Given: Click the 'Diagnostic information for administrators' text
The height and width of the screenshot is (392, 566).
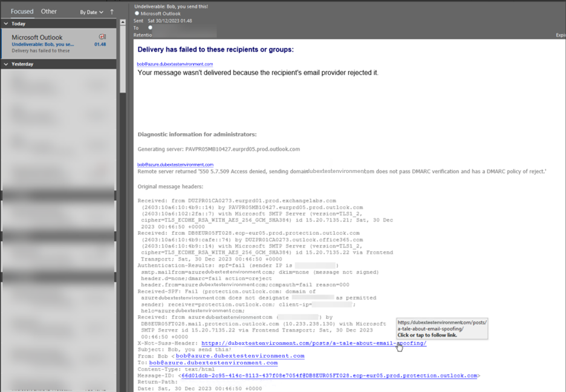Looking at the screenshot, I should point(197,134).
